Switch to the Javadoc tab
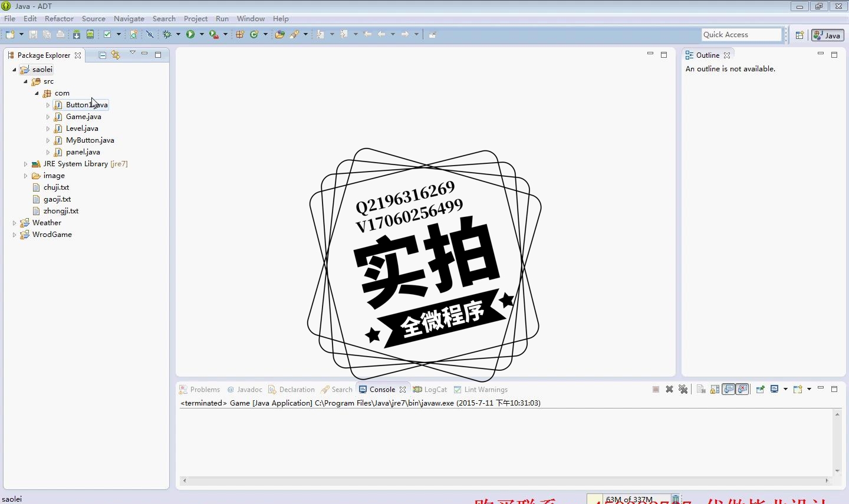Screen dimensions: 849x504 245,390
